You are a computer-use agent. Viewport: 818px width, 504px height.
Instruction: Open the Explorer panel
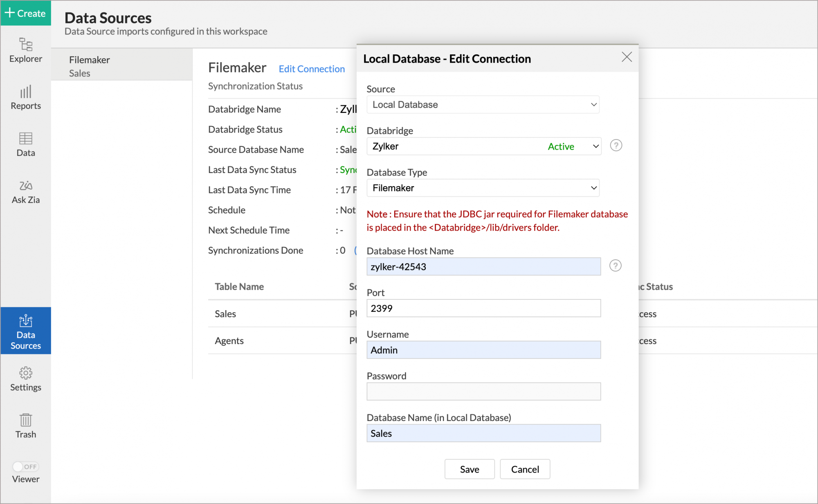click(25, 50)
